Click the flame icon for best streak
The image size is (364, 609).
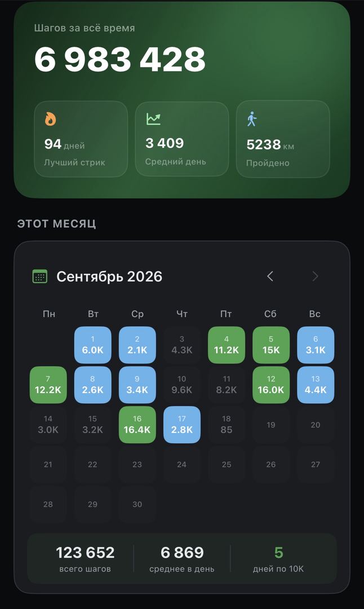[51, 119]
